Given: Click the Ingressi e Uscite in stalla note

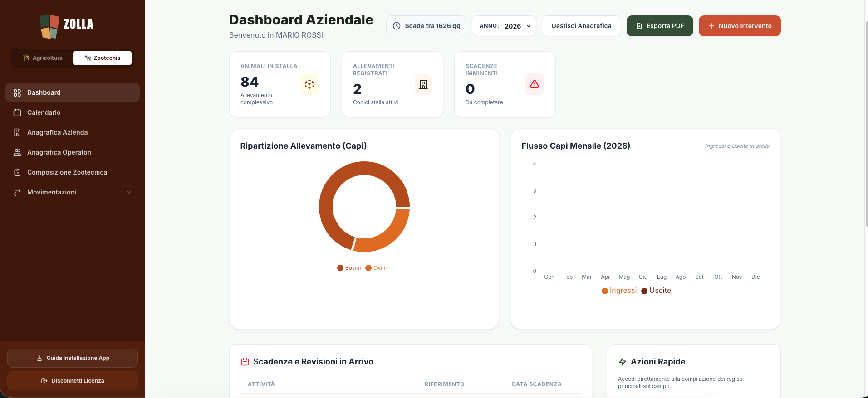Looking at the screenshot, I should click(737, 146).
